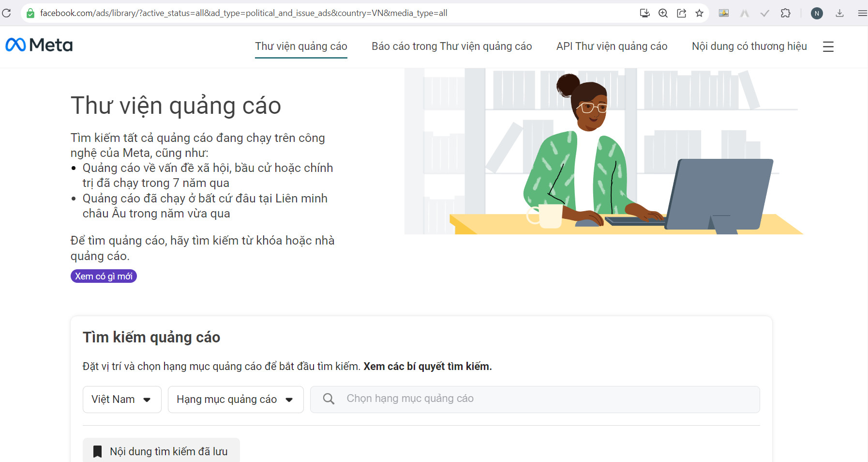868x462 pixels.
Task: Click the share page icon in address bar
Action: coord(681,13)
